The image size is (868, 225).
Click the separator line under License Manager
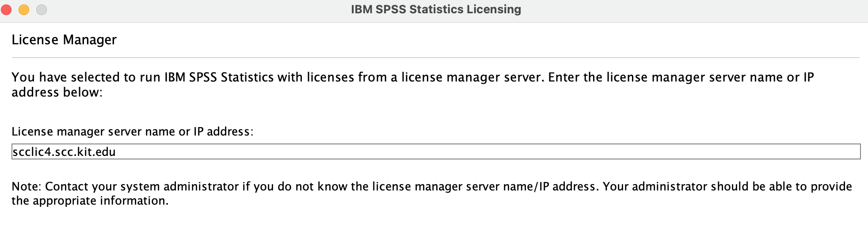[x=436, y=58]
